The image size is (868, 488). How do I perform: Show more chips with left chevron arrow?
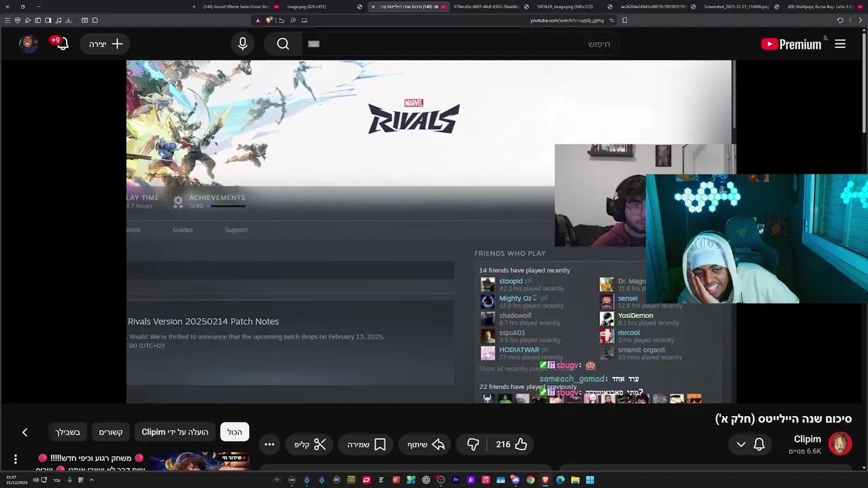24,432
